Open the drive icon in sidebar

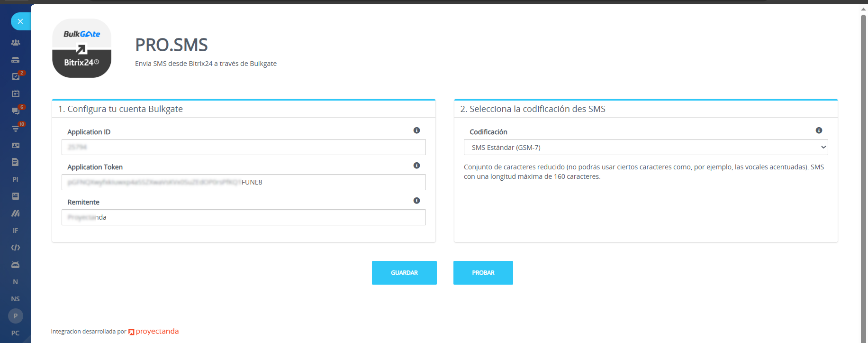pyautogui.click(x=16, y=60)
